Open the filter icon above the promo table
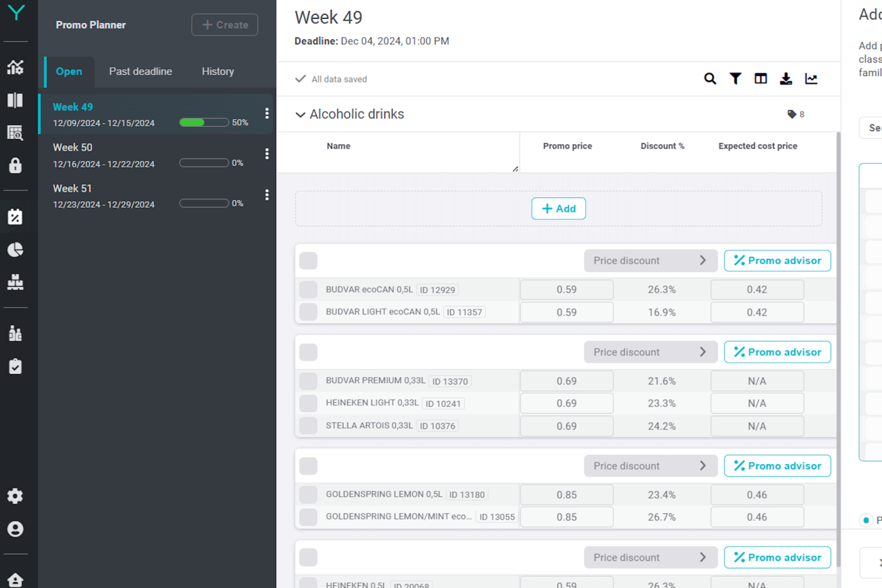Viewport: 882px width, 588px height. [735, 78]
